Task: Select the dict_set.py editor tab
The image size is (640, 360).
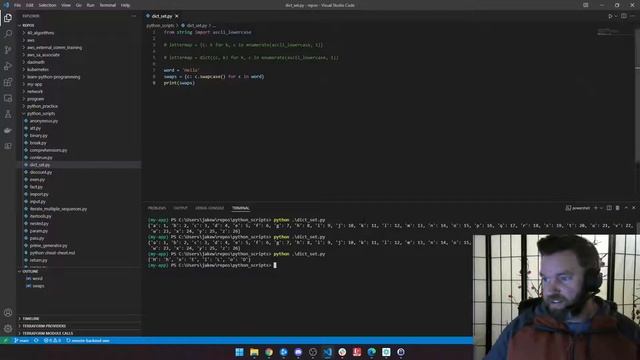Action: [162, 16]
